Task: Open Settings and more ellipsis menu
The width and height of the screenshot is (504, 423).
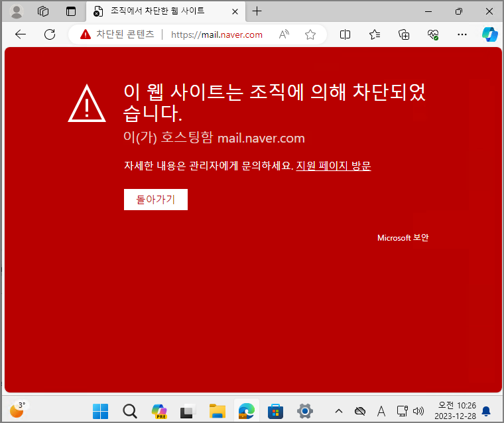Action: tap(462, 34)
